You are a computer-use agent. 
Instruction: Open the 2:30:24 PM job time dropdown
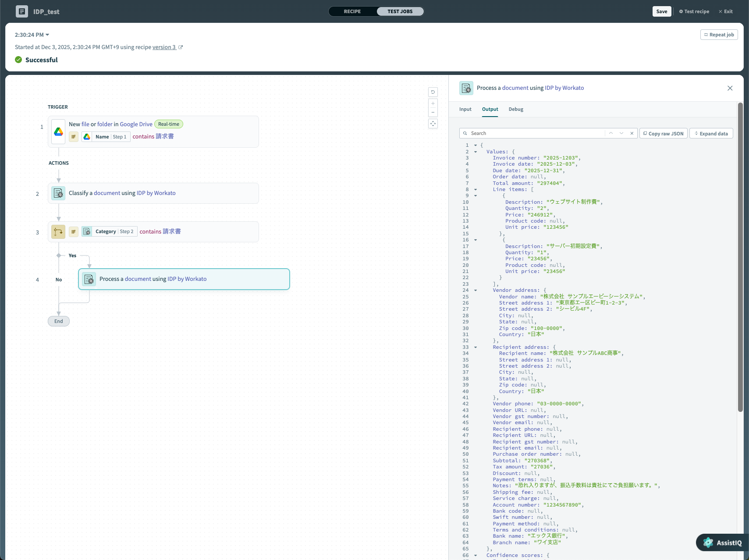click(x=32, y=35)
